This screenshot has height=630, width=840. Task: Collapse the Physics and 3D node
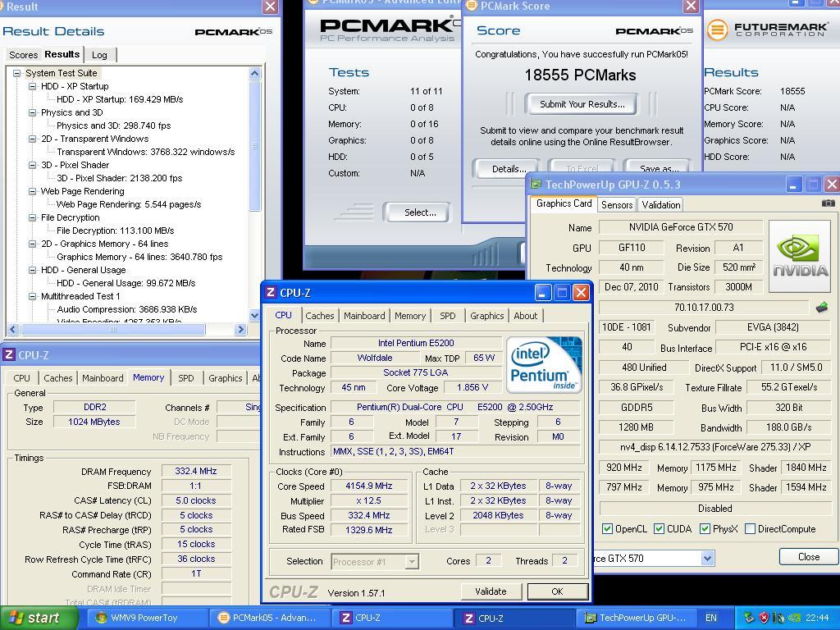click(33, 112)
